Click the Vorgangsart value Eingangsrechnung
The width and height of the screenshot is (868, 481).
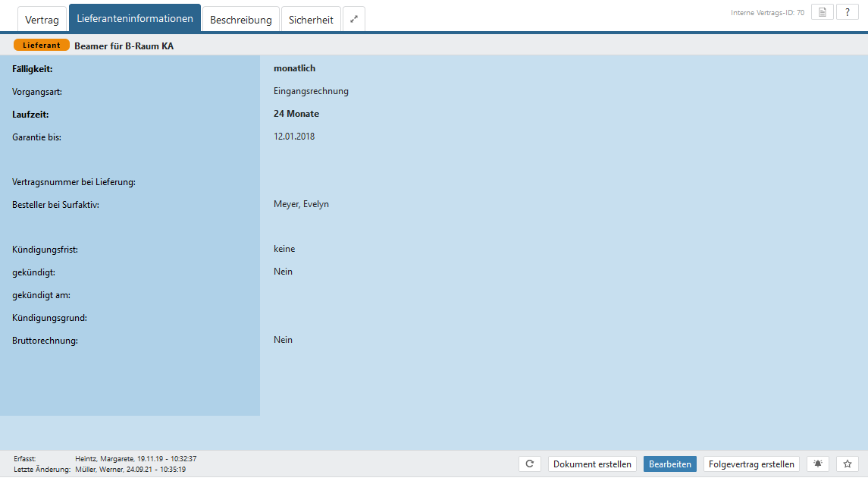coord(311,91)
